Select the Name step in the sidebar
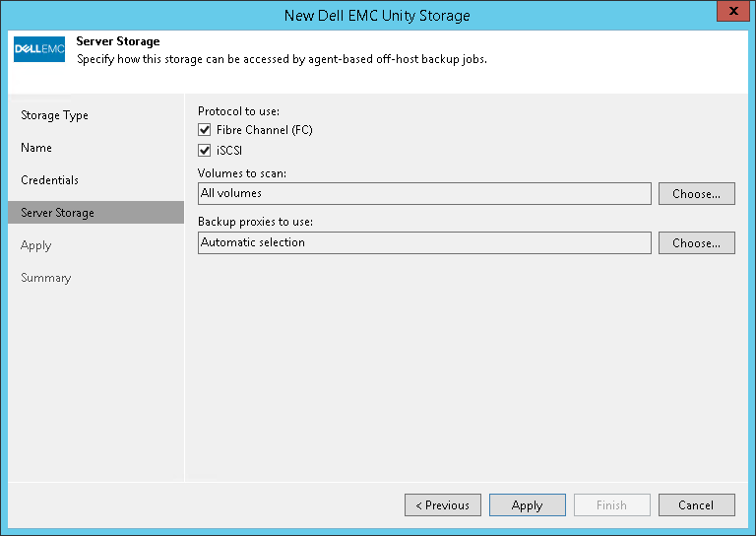The height and width of the screenshot is (536, 756). tap(36, 148)
